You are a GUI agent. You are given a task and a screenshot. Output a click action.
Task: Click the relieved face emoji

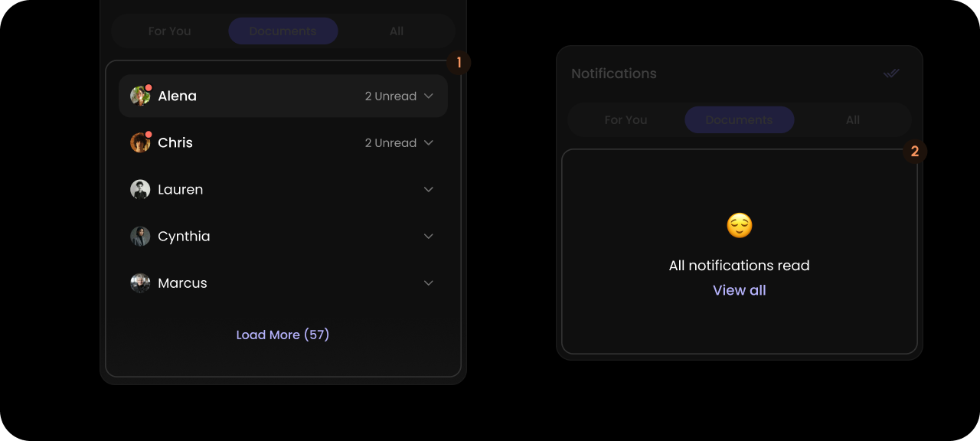tap(740, 225)
